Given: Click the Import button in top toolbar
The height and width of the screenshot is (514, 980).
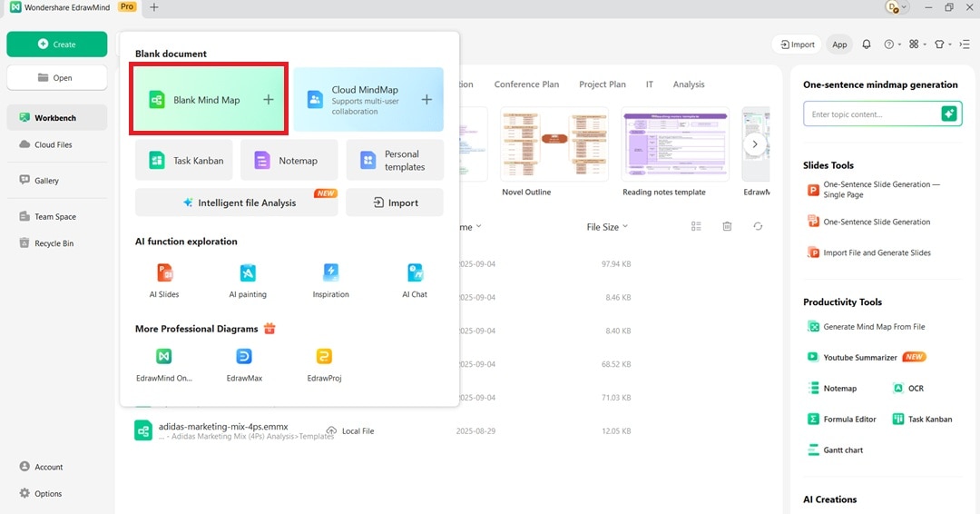Looking at the screenshot, I should [x=798, y=44].
